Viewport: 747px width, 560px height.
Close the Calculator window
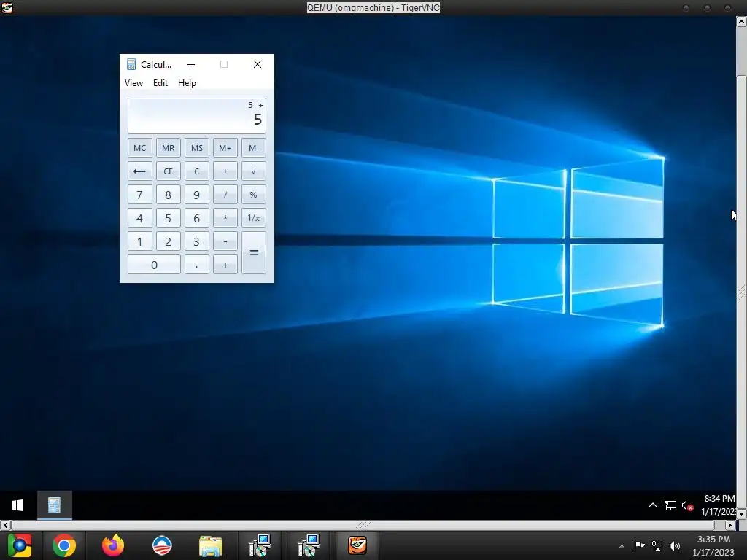click(x=258, y=64)
